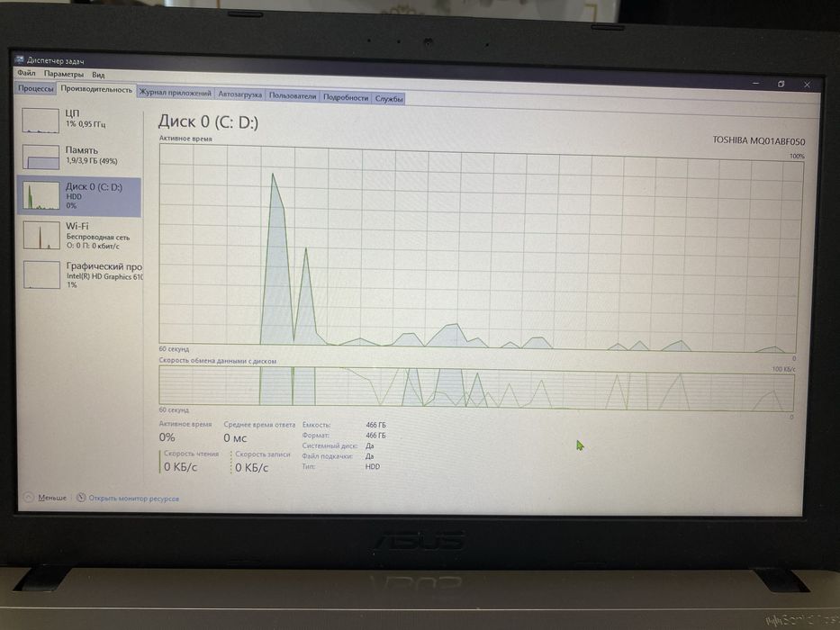Click the ЦП usage graph thumbnail
Screen dimensions: 840x630
point(41,121)
